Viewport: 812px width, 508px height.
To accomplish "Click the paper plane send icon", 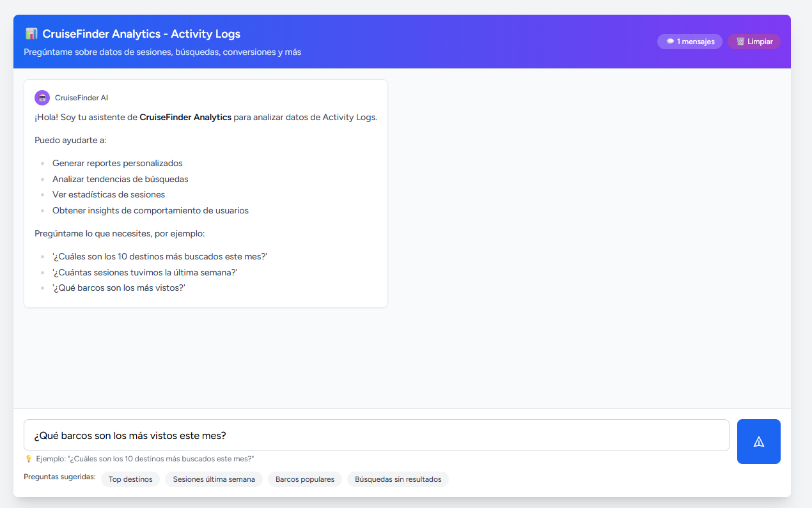I will (758, 441).
